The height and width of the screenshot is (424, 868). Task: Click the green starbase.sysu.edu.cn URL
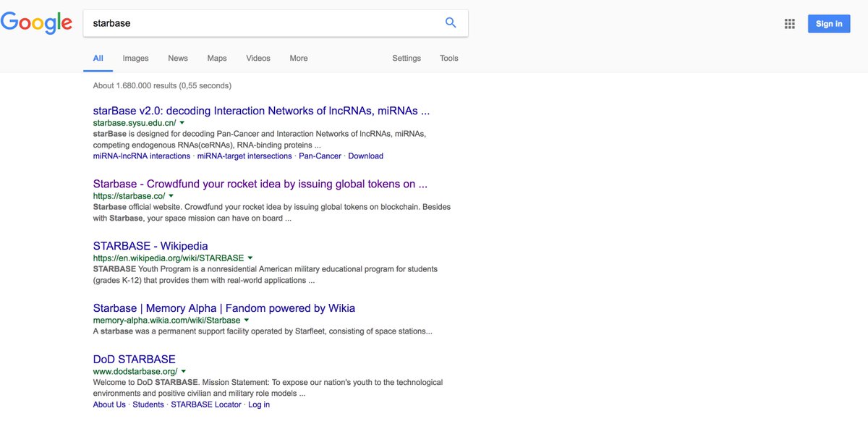[x=135, y=123]
